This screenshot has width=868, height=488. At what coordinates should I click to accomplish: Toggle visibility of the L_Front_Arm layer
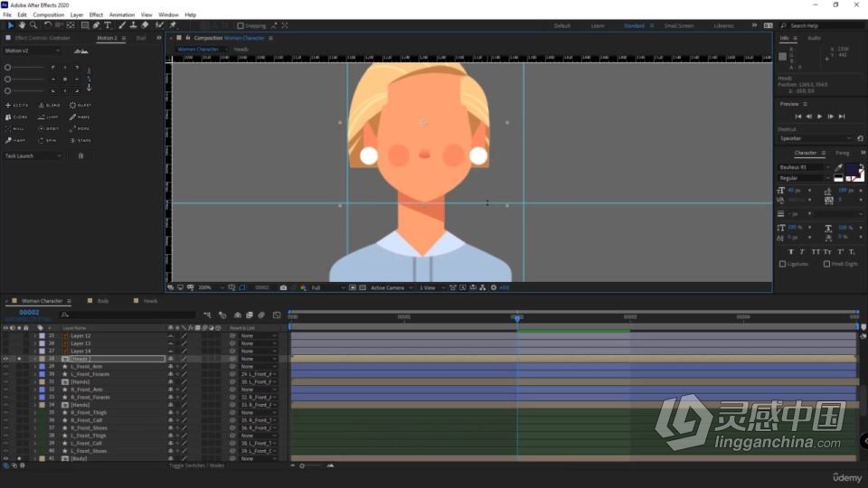pos(6,366)
